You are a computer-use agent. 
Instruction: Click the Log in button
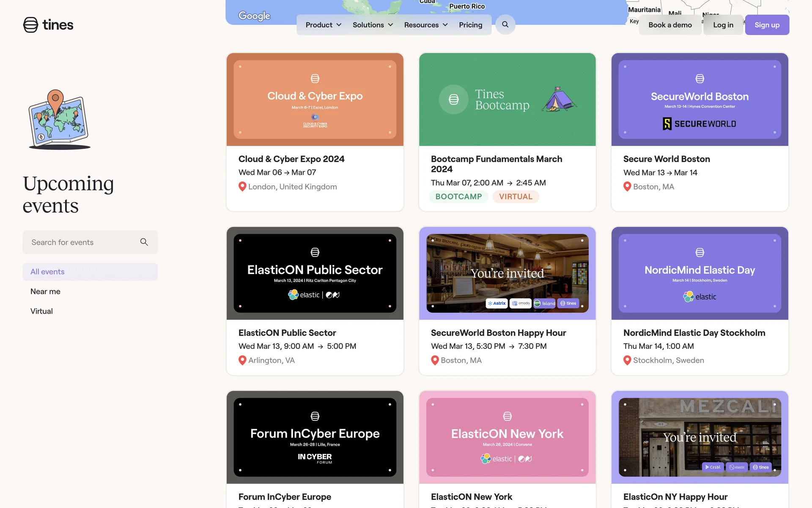pyautogui.click(x=723, y=25)
